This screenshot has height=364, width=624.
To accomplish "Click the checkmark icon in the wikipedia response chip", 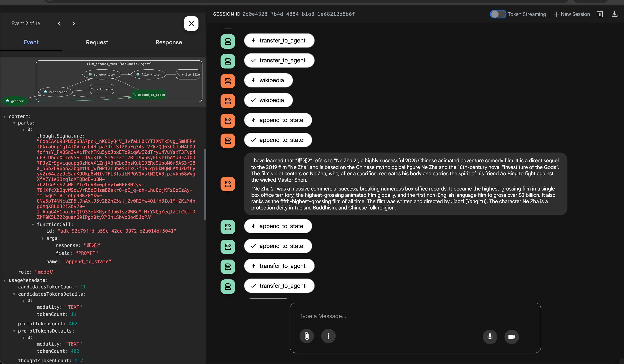I will pyautogui.click(x=253, y=100).
